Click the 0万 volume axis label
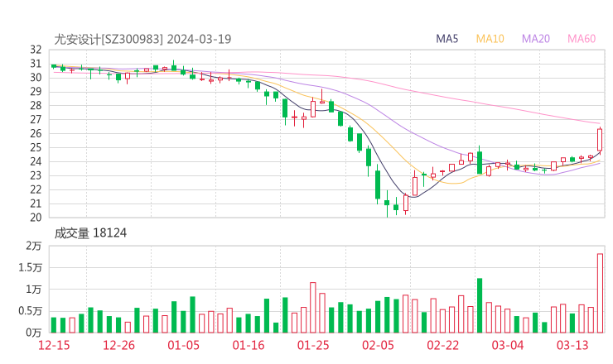The image size is (613, 364). 34,333
